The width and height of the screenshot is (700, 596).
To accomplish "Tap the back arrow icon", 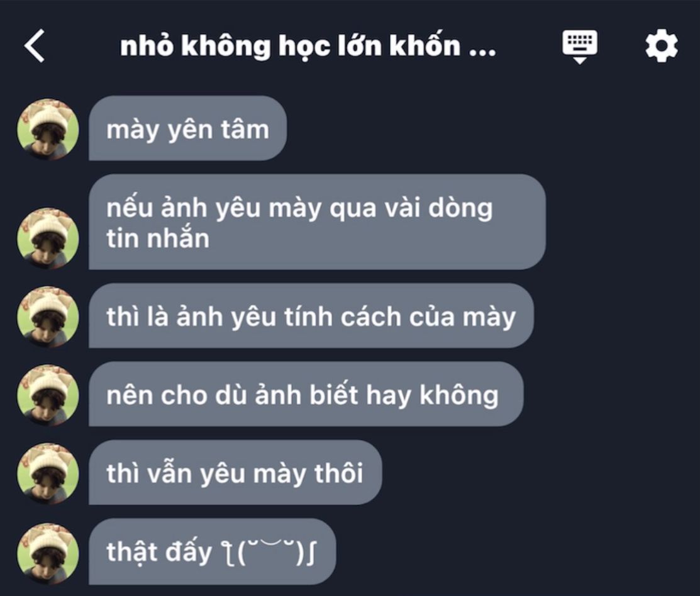I will point(35,45).
